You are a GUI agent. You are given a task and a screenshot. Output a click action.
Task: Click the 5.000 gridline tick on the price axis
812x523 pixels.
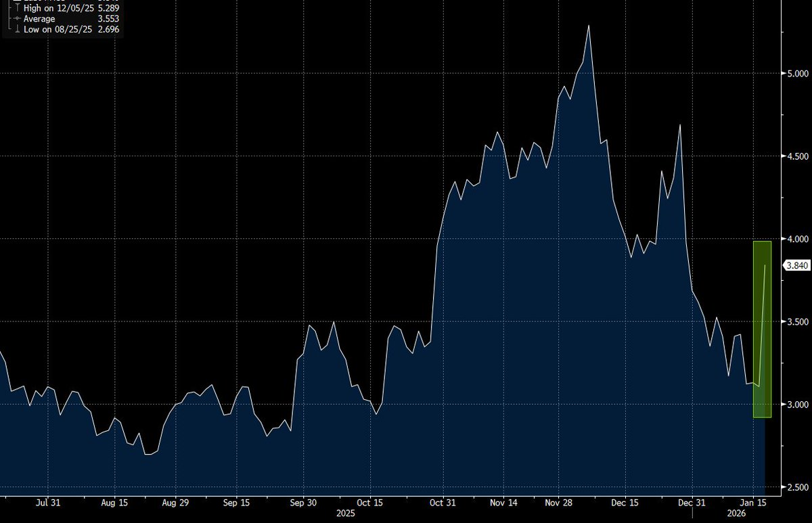point(784,72)
